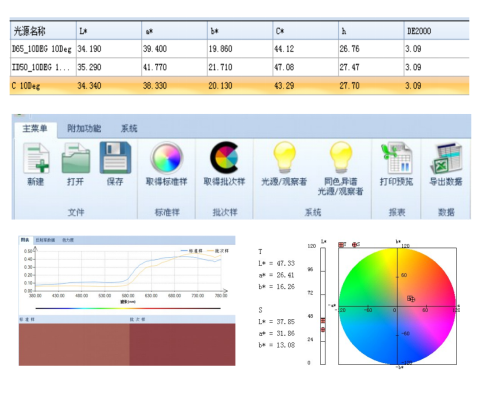Click the L* column header
Screen dimensions: 486x399
click(109, 31)
